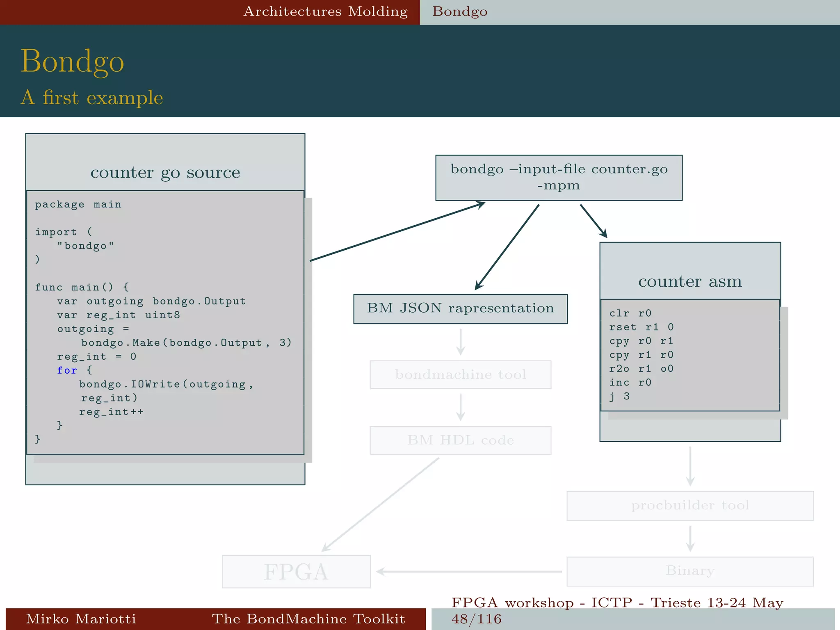Click the faded BM HDL code box
This screenshot has height=630, width=840.
click(460, 440)
